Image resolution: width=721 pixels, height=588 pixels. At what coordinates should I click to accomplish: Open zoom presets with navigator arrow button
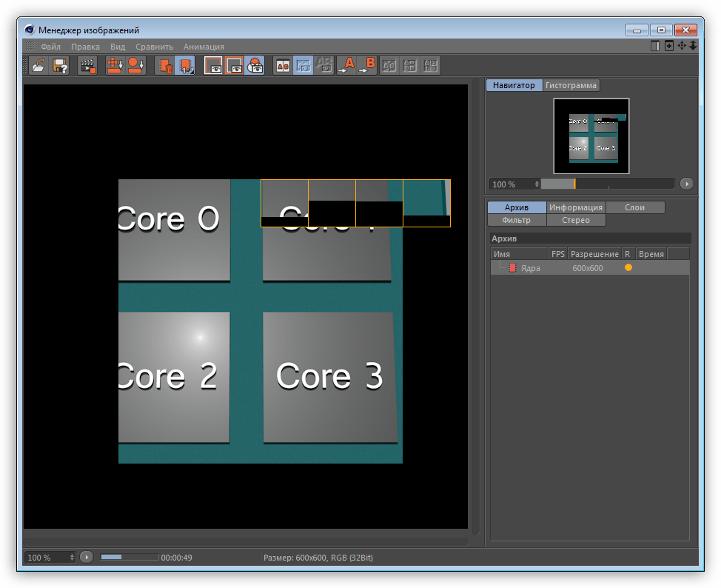point(686,184)
